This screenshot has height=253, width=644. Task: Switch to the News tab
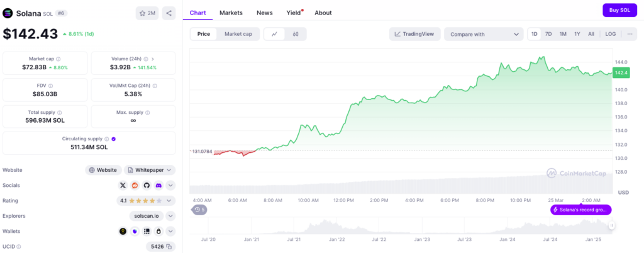coord(265,13)
